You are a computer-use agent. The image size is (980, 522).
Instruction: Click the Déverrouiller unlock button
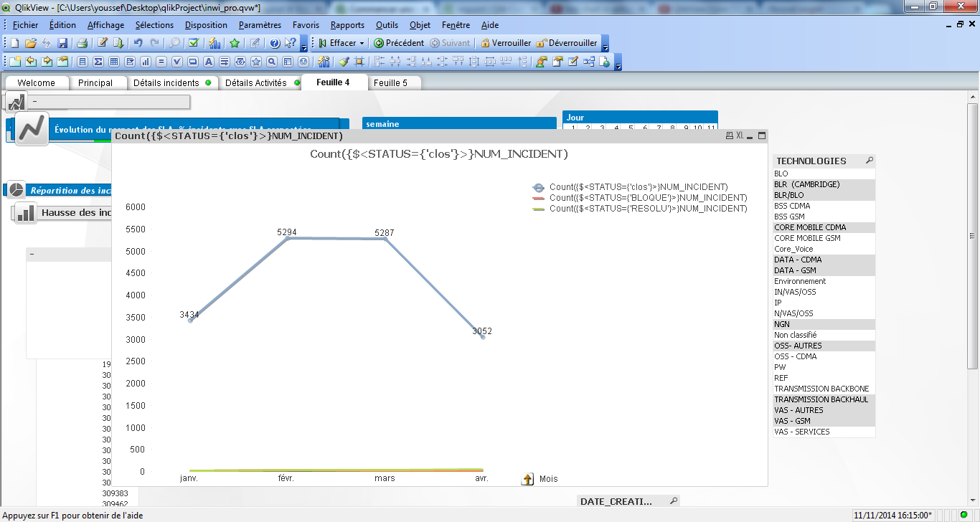point(567,43)
